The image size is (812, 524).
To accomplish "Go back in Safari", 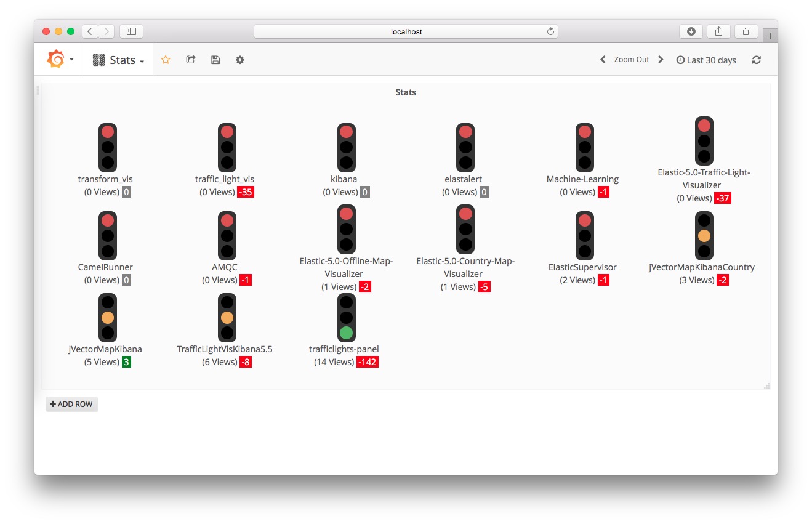I will coord(90,31).
